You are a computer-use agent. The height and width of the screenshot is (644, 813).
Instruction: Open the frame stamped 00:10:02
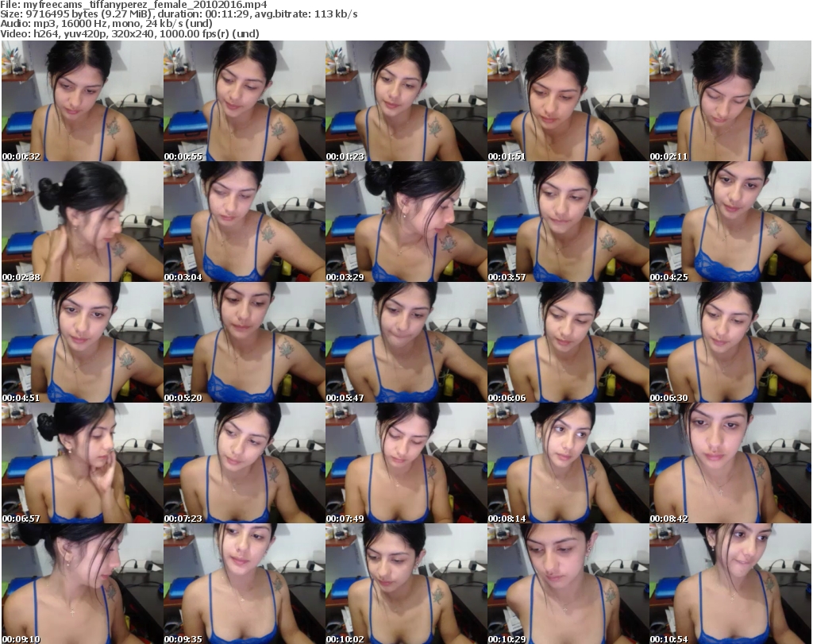[x=406, y=584]
